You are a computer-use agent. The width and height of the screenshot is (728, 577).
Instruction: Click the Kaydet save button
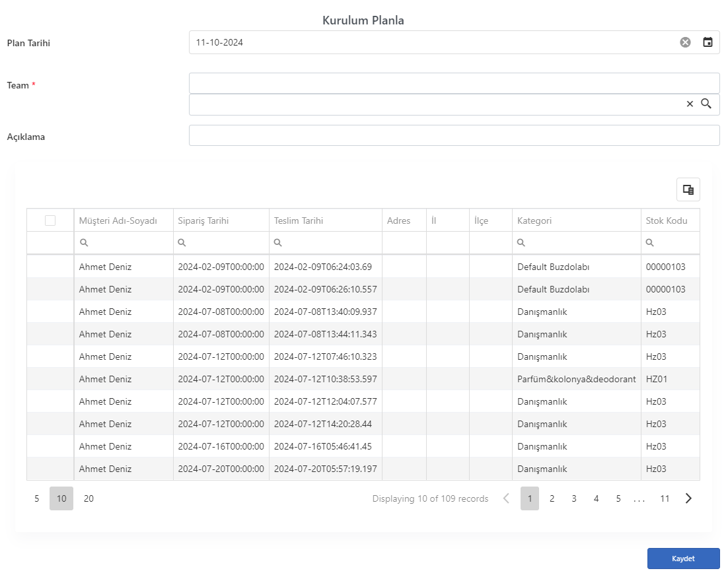point(684,559)
